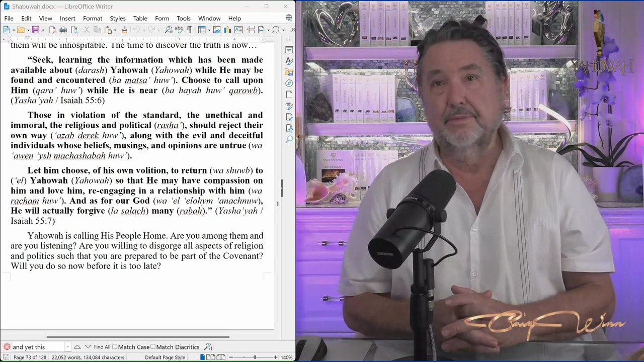The height and width of the screenshot is (362, 644).
Task: Insert a page break icon
Action: 251,30
